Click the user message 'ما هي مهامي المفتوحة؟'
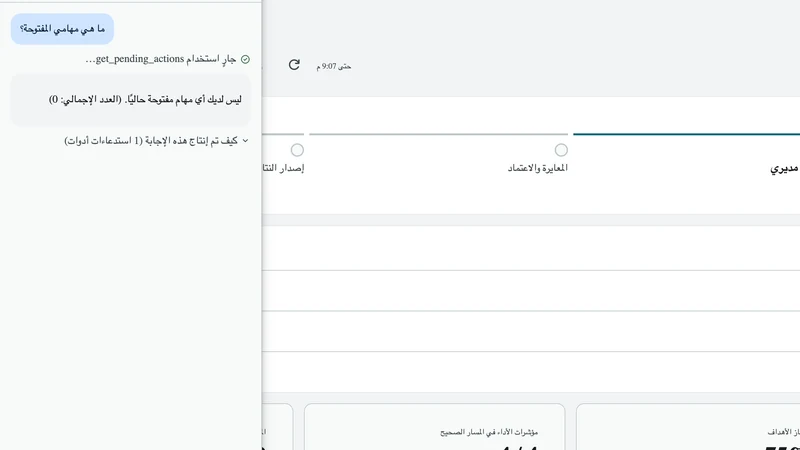 pyautogui.click(x=62, y=29)
